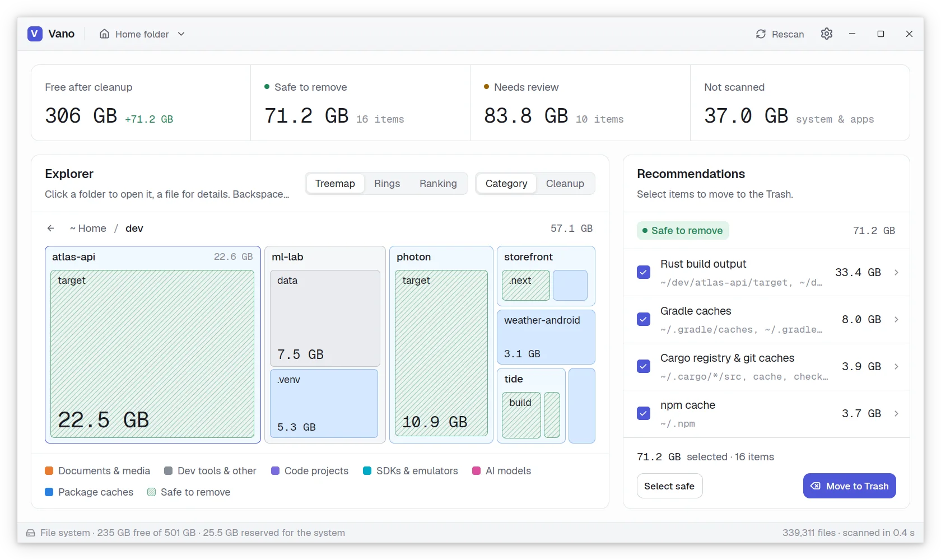This screenshot has width=941, height=560.
Task: Open the weather-android block
Action: (x=546, y=337)
